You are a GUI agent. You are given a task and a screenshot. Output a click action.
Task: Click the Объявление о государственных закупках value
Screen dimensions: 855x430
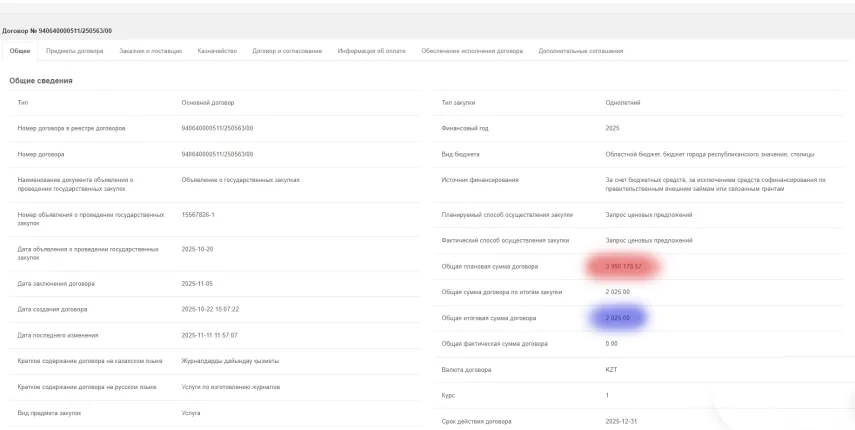(x=240, y=179)
